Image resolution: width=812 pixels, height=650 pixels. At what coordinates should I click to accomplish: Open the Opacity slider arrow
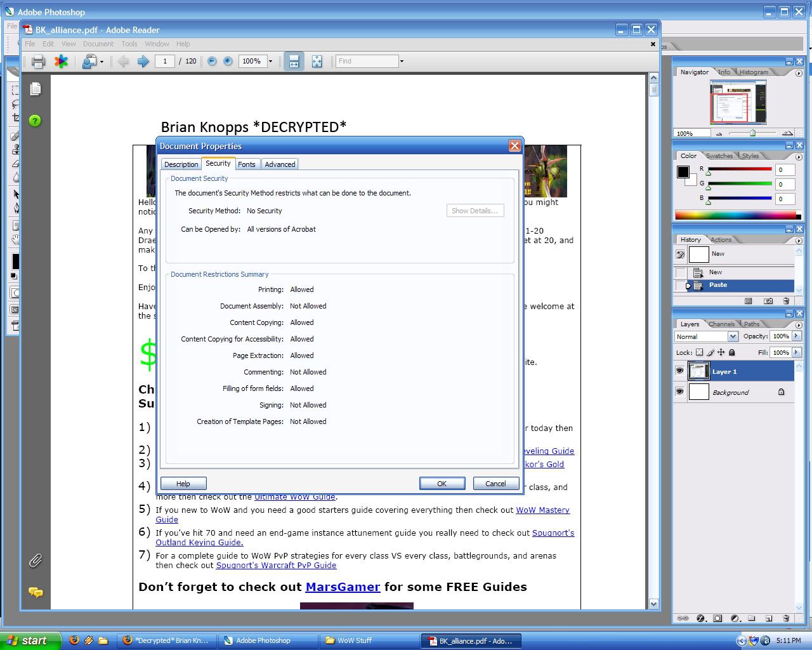click(x=797, y=336)
